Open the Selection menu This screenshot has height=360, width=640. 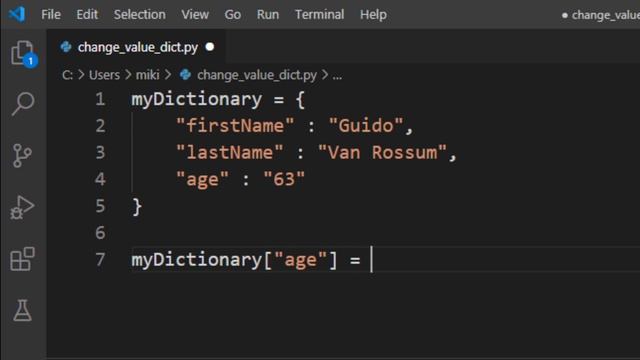140,15
